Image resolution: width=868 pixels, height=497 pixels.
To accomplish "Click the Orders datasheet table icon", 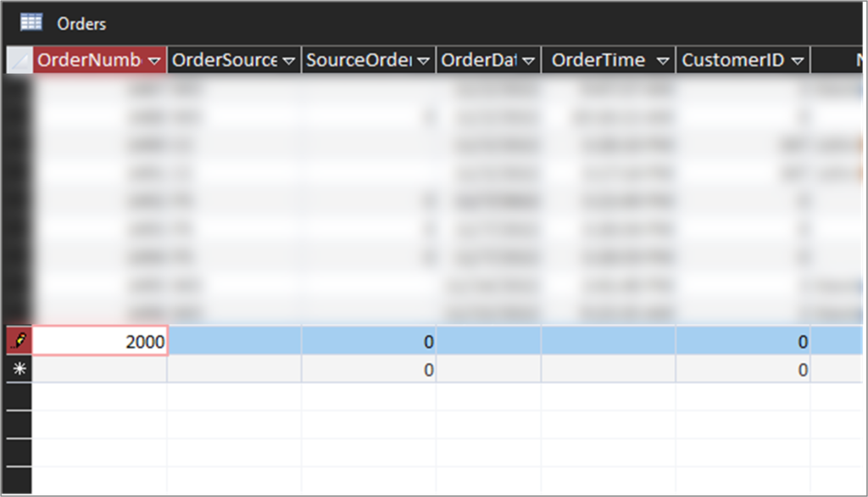I will pos(31,24).
